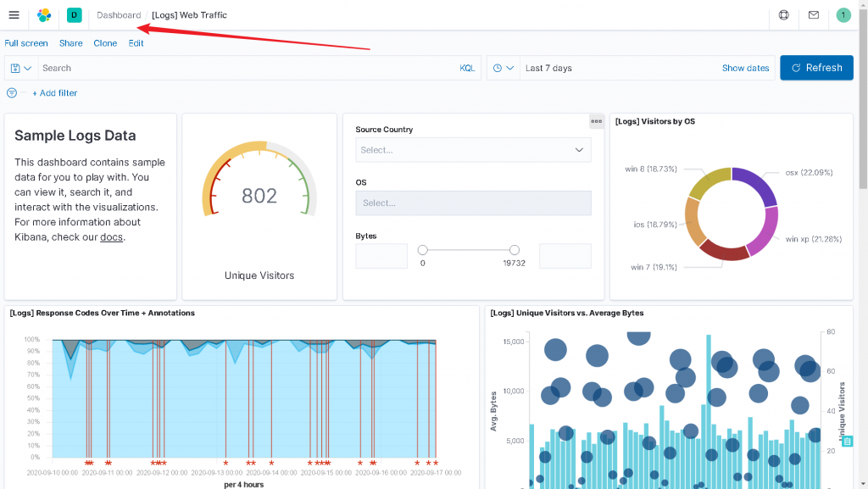Image resolution: width=868 pixels, height=489 pixels.
Task: Click the Dashboard breadcrumb
Action: (119, 15)
